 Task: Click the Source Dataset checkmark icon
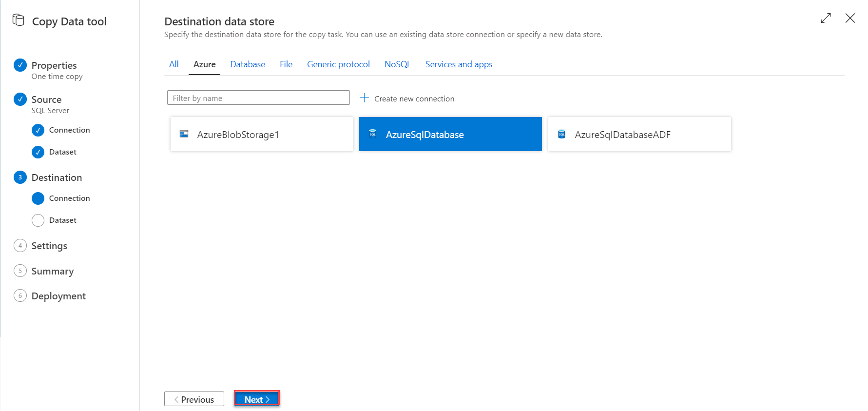(38, 152)
